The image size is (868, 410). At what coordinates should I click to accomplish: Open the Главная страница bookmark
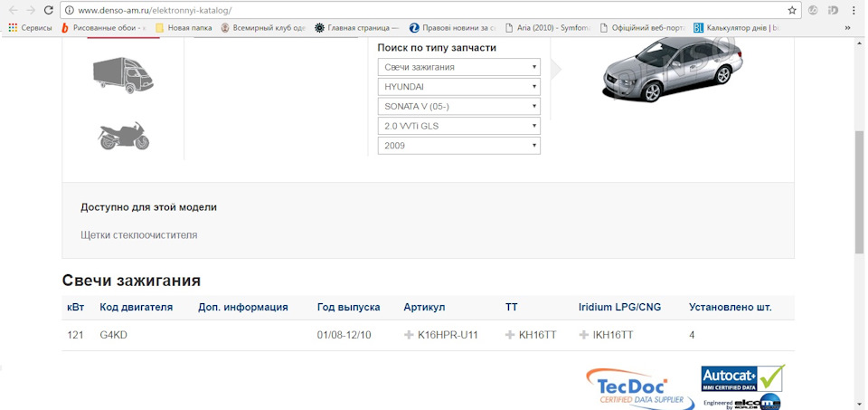[358, 27]
